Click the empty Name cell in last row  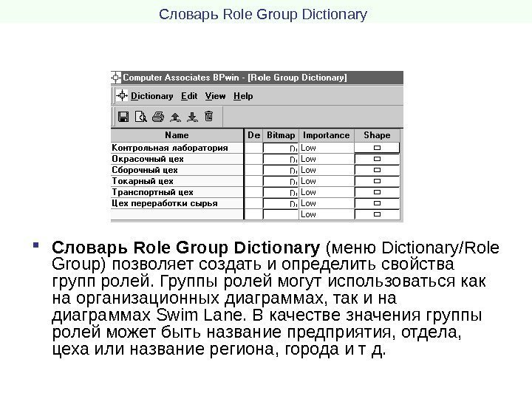pyautogui.click(x=177, y=214)
